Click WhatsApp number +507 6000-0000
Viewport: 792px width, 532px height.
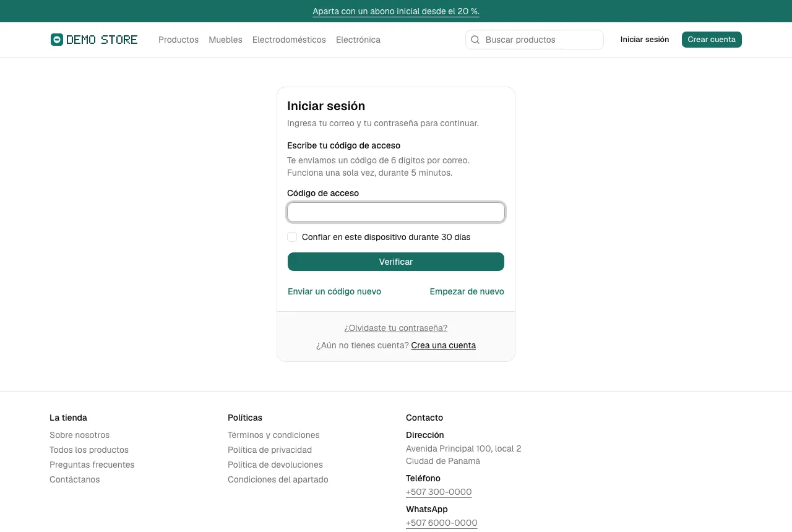point(442,523)
